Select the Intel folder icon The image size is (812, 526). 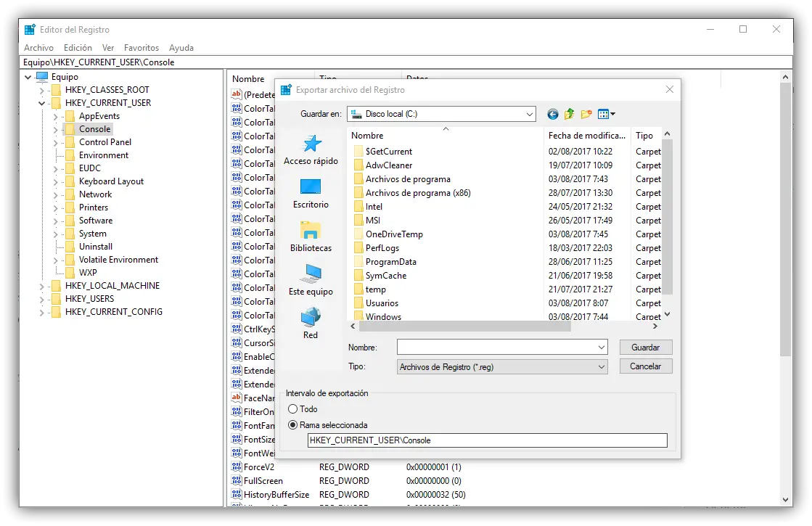[358, 207]
